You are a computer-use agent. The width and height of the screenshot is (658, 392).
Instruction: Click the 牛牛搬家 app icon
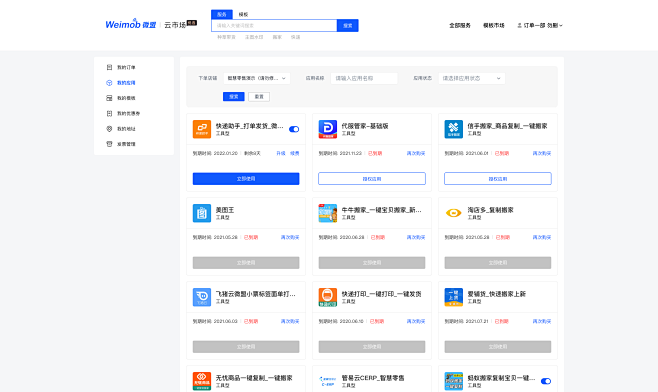coord(328,213)
